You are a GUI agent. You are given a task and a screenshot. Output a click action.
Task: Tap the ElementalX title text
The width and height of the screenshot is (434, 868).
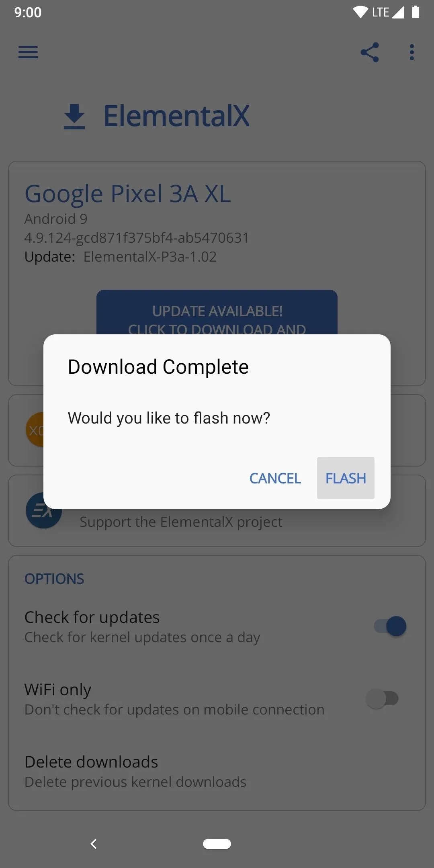coord(176,116)
